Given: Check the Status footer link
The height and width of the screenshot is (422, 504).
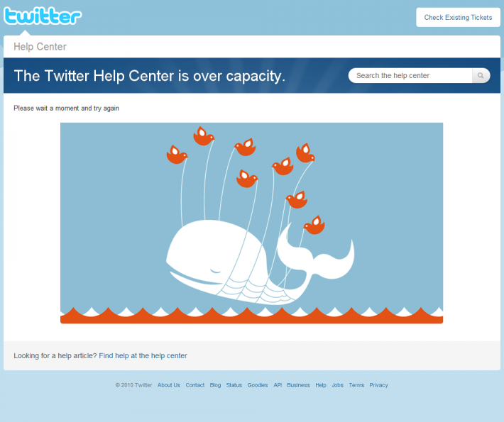Looking at the screenshot, I should click(234, 385).
